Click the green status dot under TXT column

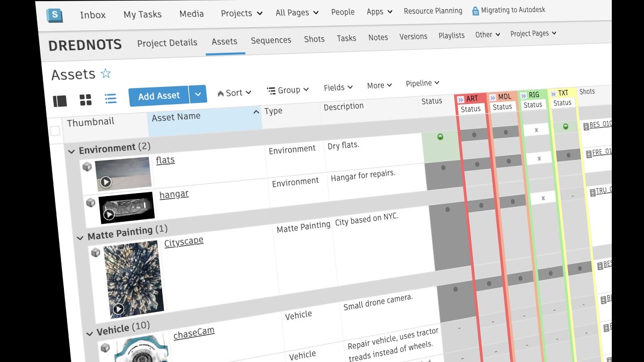pyautogui.click(x=566, y=127)
